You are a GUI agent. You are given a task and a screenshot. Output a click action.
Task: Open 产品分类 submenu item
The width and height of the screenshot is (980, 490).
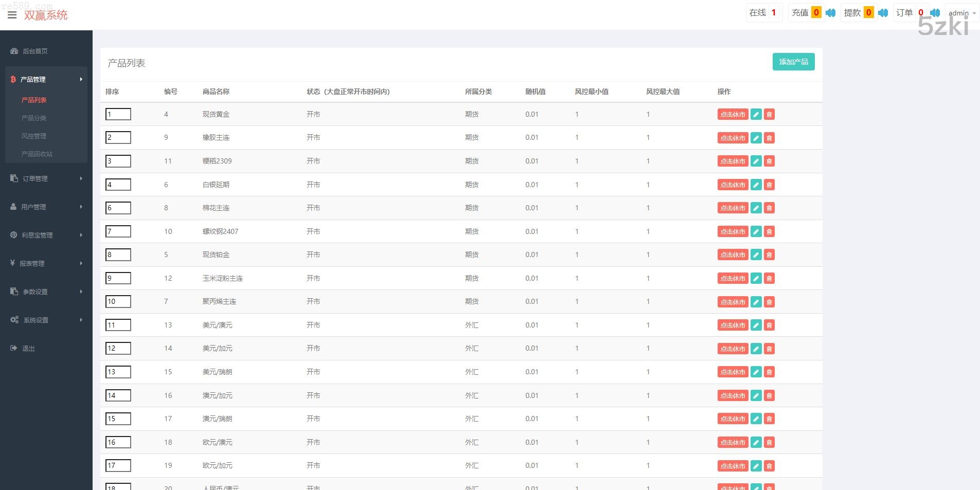click(x=34, y=118)
